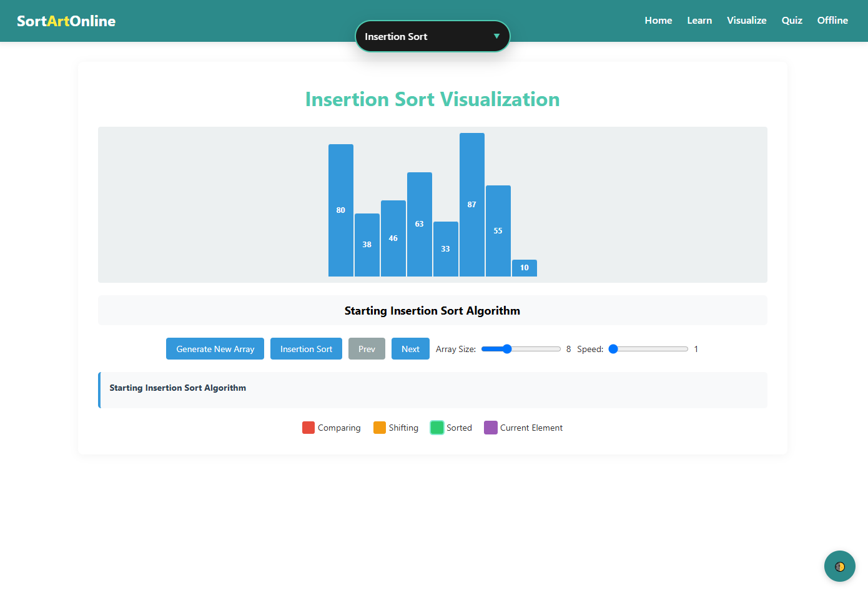The width and height of the screenshot is (868, 593).
Task: Toggle the theme button in bottom-right corner
Action: [839, 566]
